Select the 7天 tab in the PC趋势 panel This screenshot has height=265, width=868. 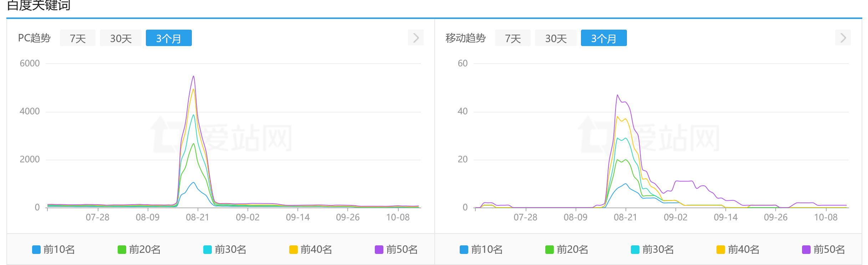click(x=78, y=38)
